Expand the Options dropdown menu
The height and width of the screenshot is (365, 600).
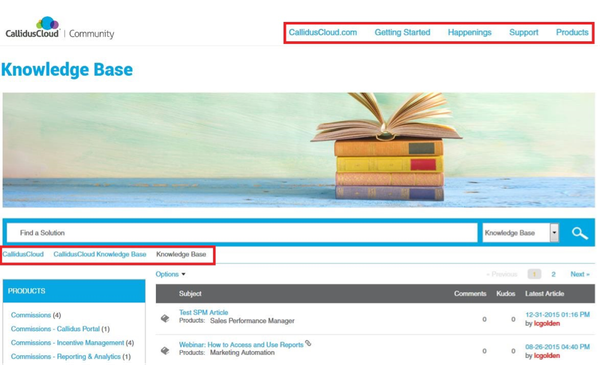[x=170, y=274]
